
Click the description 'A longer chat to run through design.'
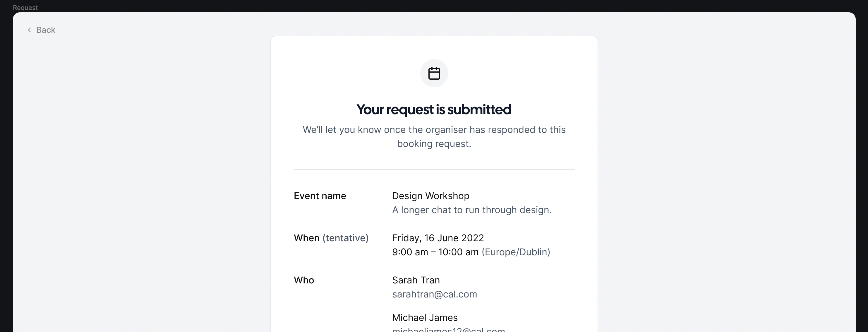pos(472,210)
